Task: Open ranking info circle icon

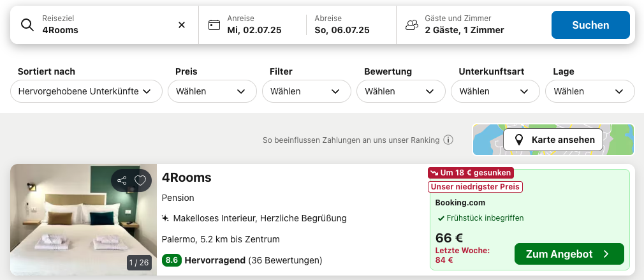Action: tap(448, 140)
